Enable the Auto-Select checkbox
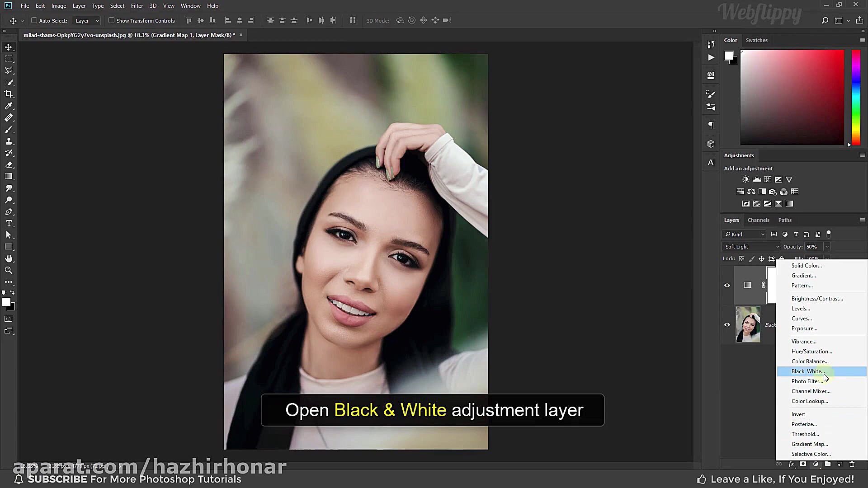868x488 pixels. point(34,20)
